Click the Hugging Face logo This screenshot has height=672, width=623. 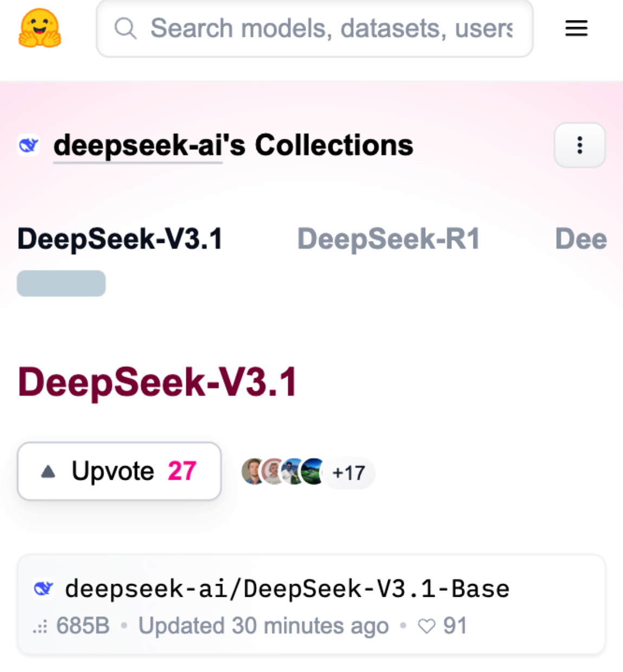coord(40,28)
